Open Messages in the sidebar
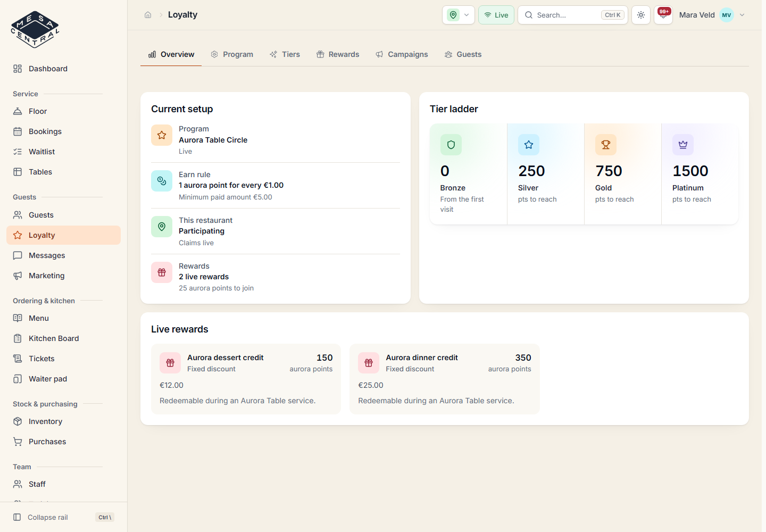The width and height of the screenshot is (766, 532). coord(63,255)
